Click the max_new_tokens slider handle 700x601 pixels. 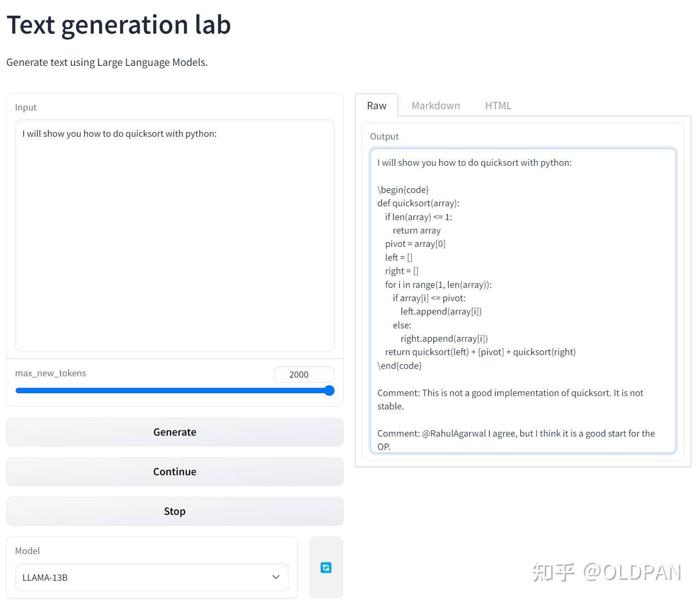click(329, 391)
